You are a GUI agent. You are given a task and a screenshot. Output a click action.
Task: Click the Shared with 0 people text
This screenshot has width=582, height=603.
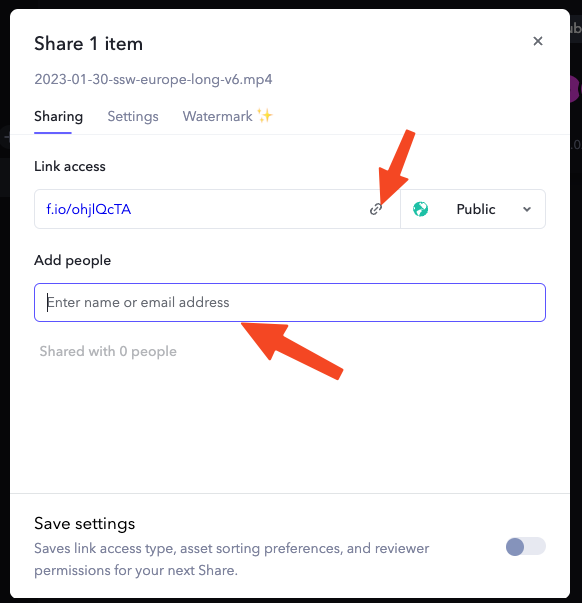click(x=108, y=351)
